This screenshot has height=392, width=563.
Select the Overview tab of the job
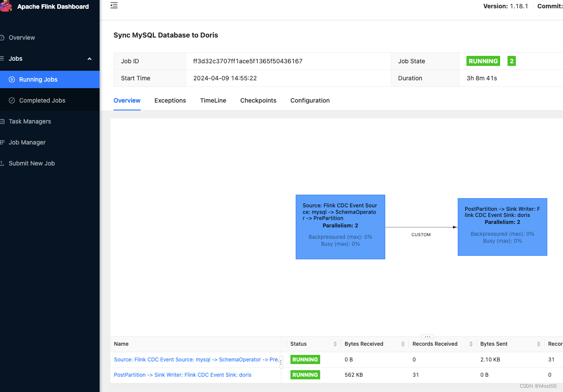click(x=127, y=100)
